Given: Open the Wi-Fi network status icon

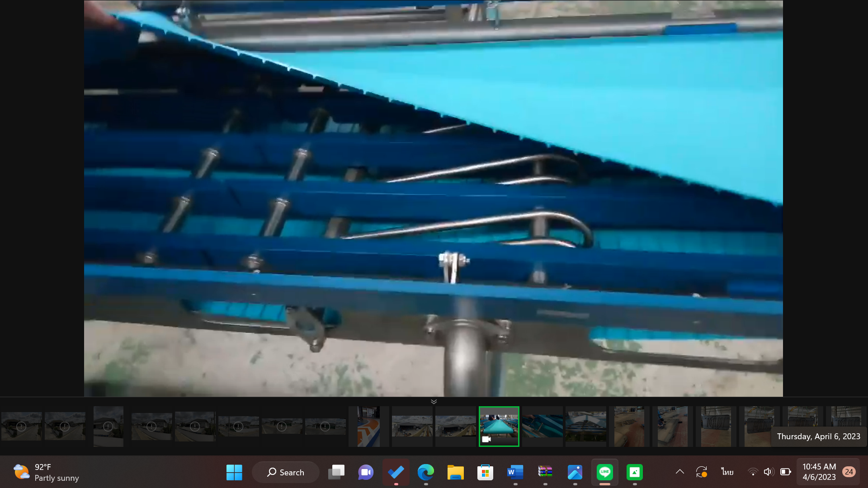Looking at the screenshot, I should click(x=753, y=472).
